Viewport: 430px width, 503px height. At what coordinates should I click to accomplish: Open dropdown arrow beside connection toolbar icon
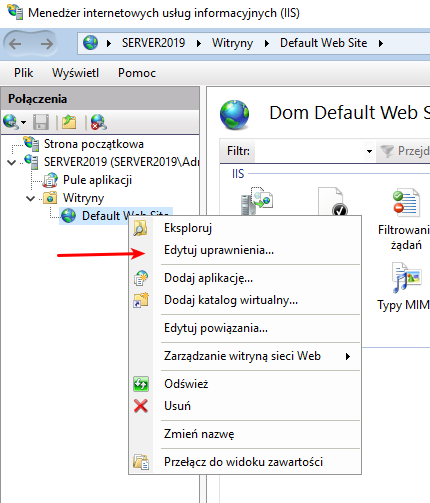23,122
